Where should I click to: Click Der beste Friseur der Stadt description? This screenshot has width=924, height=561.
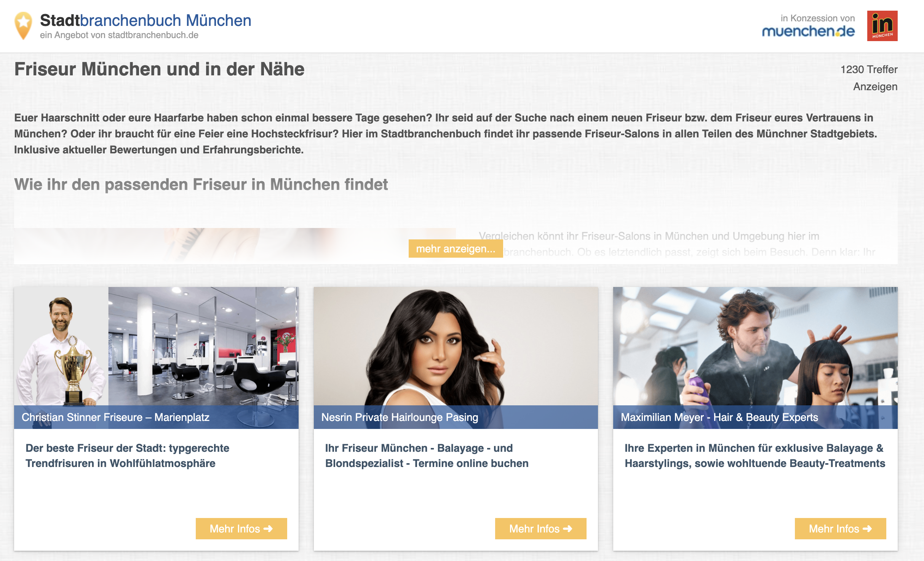[127, 456]
